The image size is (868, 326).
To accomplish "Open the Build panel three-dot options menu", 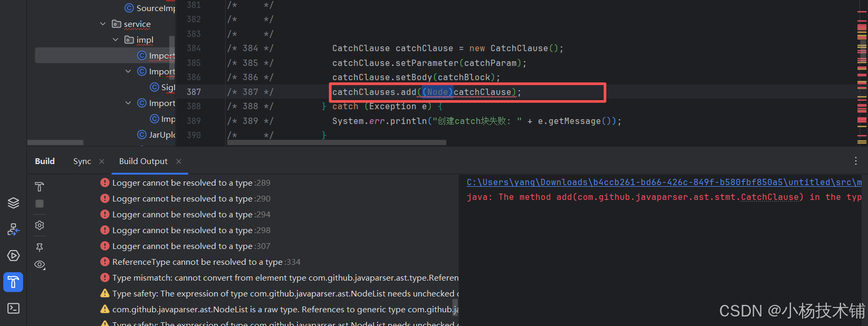I will click(855, 161).
